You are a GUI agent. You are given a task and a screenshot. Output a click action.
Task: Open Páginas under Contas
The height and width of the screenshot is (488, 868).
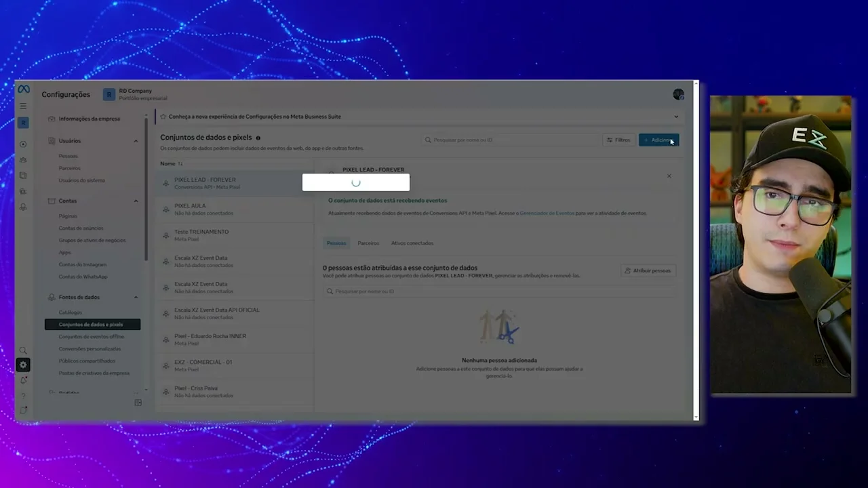coord(68,216)
